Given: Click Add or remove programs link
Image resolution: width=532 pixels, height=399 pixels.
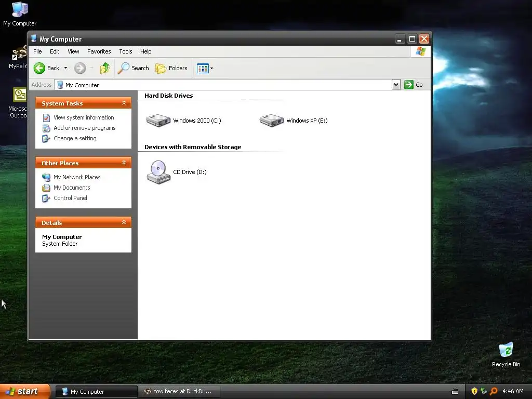Looking at the screenshot, I should click(85, 128).
